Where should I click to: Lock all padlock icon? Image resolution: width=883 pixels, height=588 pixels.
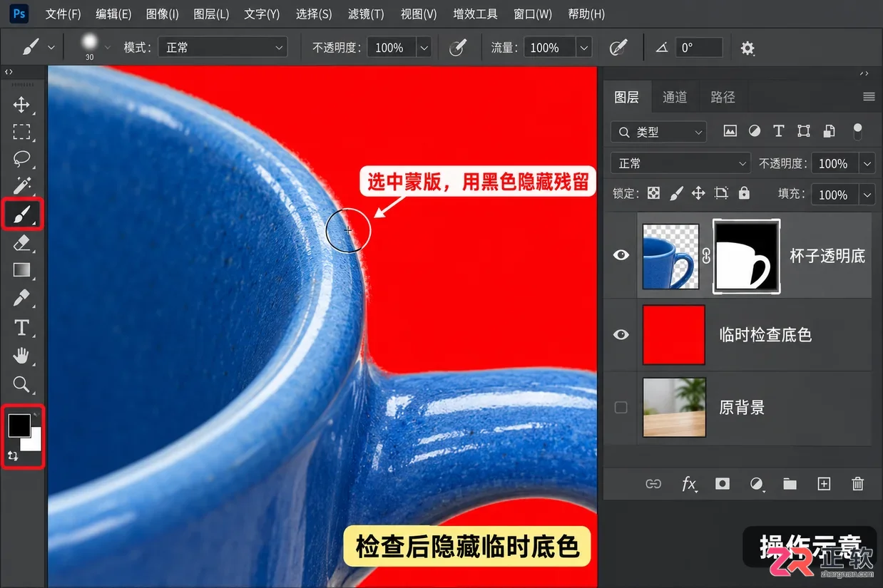click(x=744, y=194)
